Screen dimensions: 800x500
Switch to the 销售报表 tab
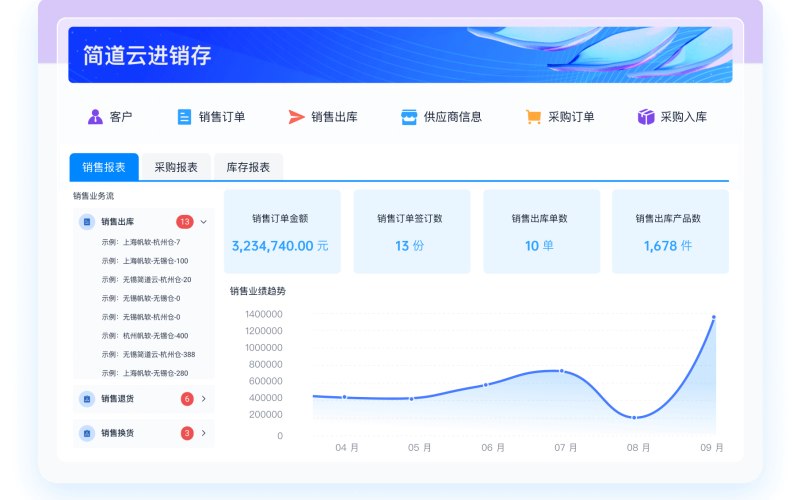coord(104,167)
